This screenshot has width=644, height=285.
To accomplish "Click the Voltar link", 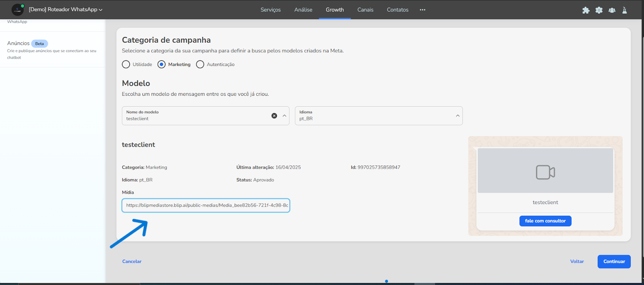I will point(577,262).
